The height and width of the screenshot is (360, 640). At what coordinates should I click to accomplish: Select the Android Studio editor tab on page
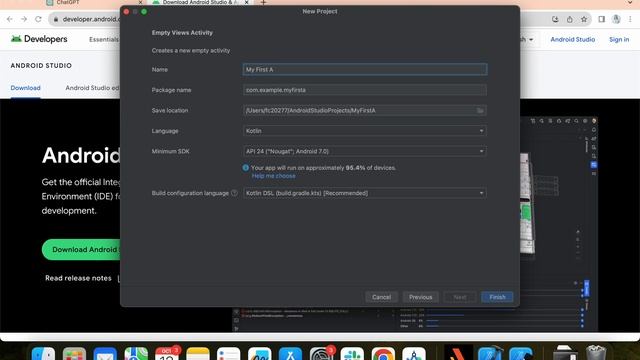click(x=92, y=88)
